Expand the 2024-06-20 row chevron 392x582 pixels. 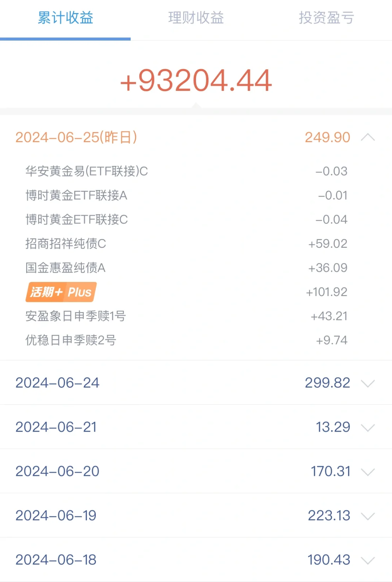[x=368, y=472]
